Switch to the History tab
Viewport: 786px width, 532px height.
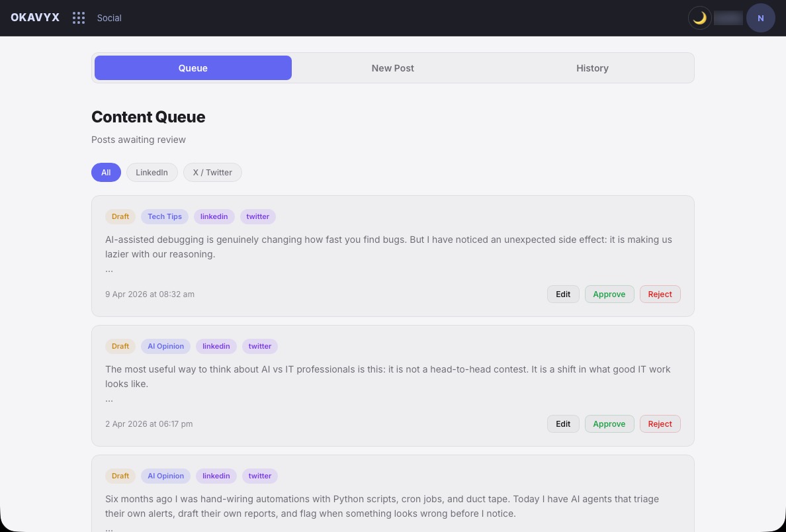593,68
